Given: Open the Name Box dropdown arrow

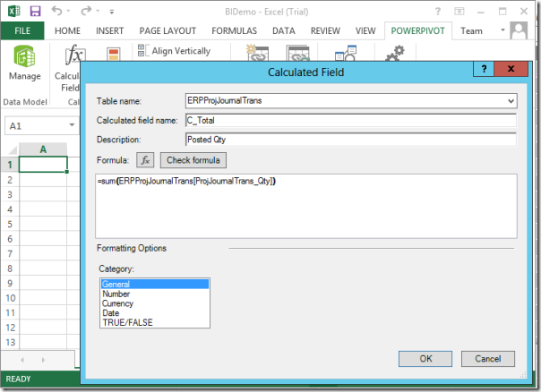Looking at the screenshot, I should coord(72,127).
